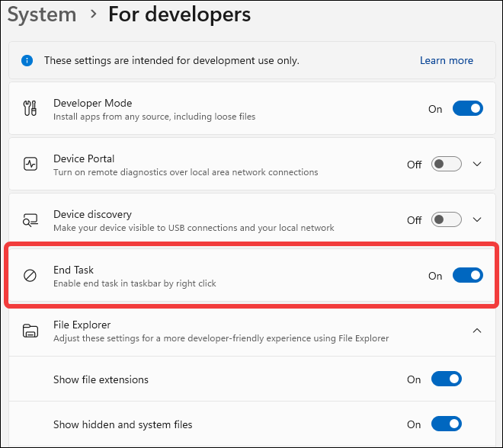Click the Developer Mode tools icon
The image size is (503, 448).
coord(30,108)
